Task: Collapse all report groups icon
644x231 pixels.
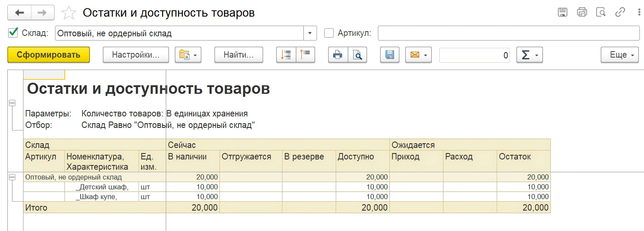Action: tap(305, 55)
